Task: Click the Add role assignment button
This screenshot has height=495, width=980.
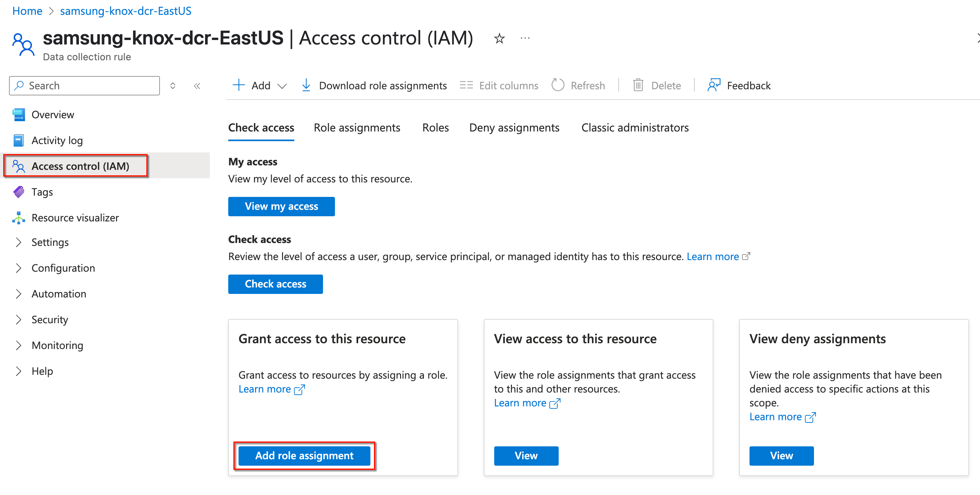Action: (304, 455)
